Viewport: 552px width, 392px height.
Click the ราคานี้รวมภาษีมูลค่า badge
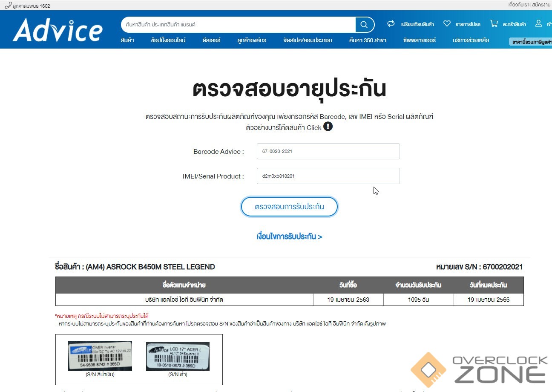(531, 42)
